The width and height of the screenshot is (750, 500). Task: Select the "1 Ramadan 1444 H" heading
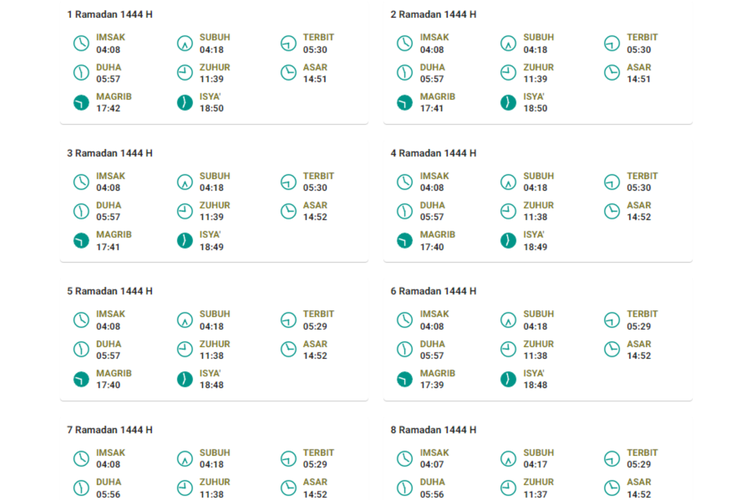pyautogui.click(x=110, y=15)
